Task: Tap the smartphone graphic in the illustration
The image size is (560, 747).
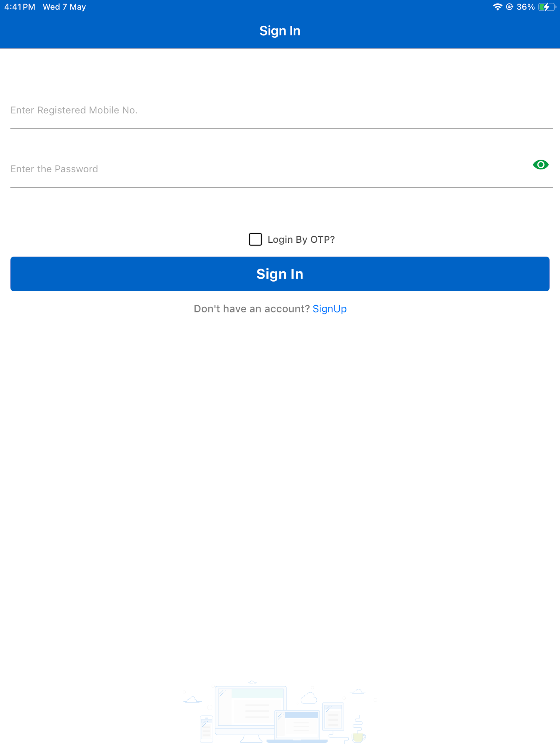Action: (x=206, y=729)
